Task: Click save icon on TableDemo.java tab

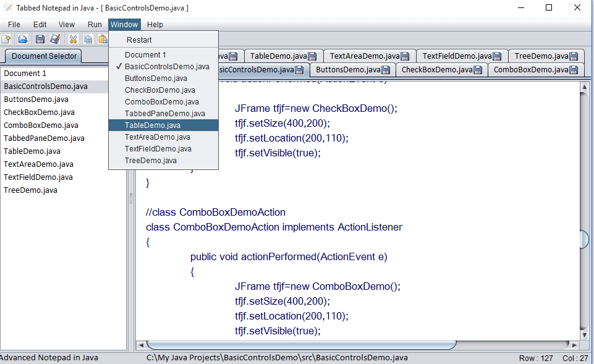Action: tap(312, 57)
